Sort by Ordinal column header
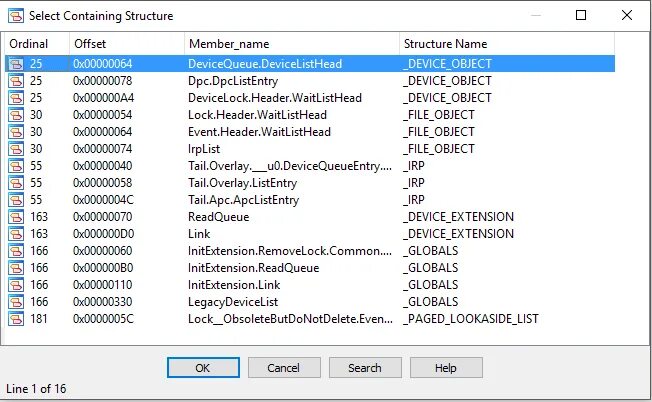The height and width of the screenshot is (402, 652). point(37,44)
